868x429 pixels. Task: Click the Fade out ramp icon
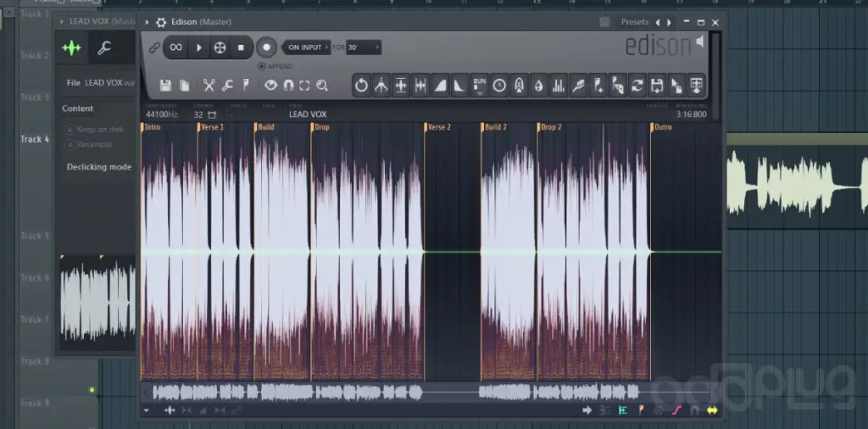point(459,86)
